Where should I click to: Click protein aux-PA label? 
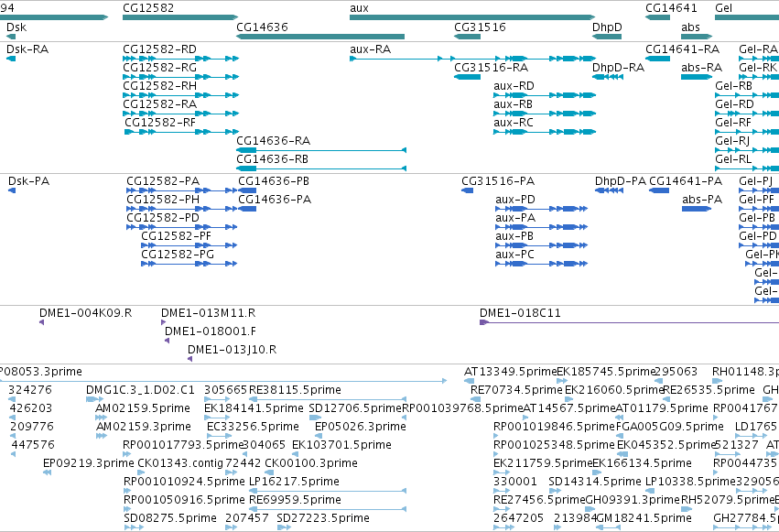[515, 218]
